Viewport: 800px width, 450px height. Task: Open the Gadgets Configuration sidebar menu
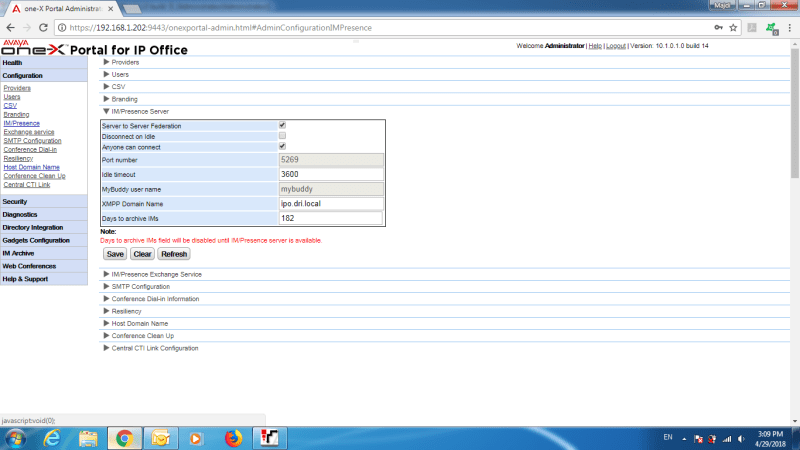point(44,240)
